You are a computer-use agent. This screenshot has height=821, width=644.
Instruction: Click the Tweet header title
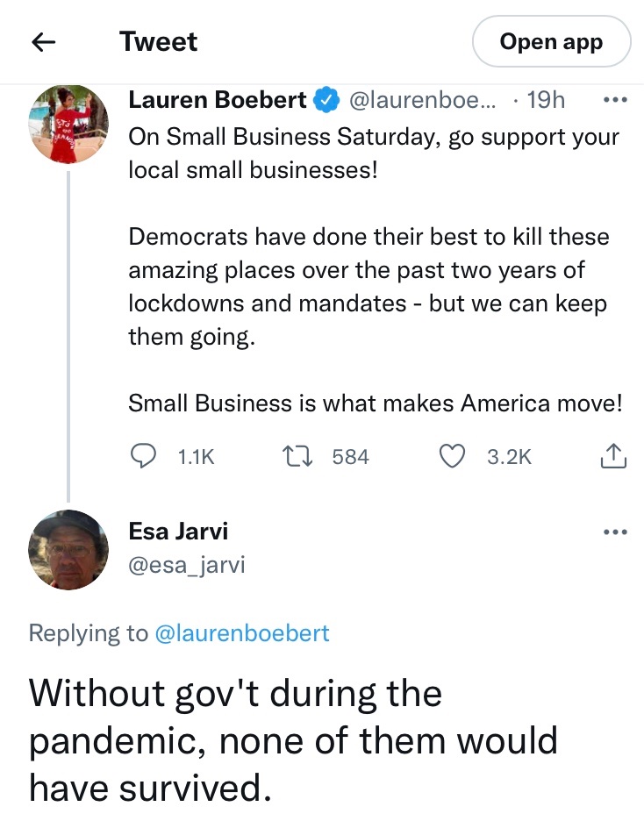coord(159,41)
